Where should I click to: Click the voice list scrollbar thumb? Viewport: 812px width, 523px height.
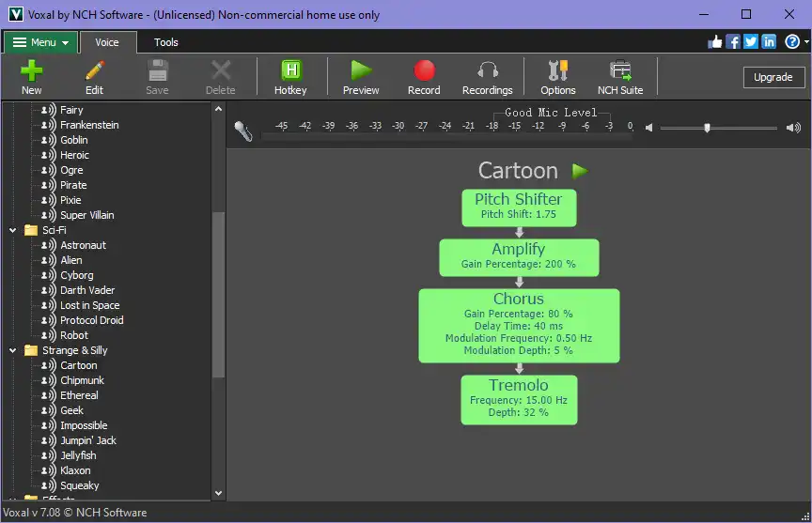219,295
